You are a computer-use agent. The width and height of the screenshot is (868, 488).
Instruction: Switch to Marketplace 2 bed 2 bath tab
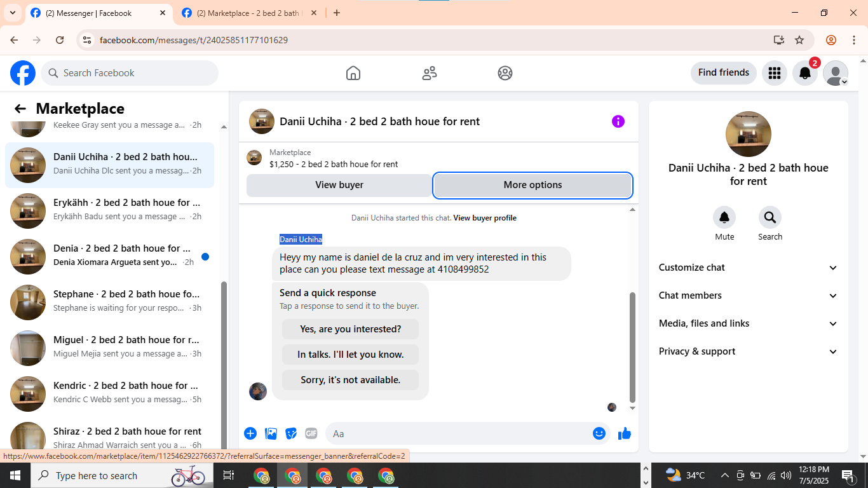250,13
